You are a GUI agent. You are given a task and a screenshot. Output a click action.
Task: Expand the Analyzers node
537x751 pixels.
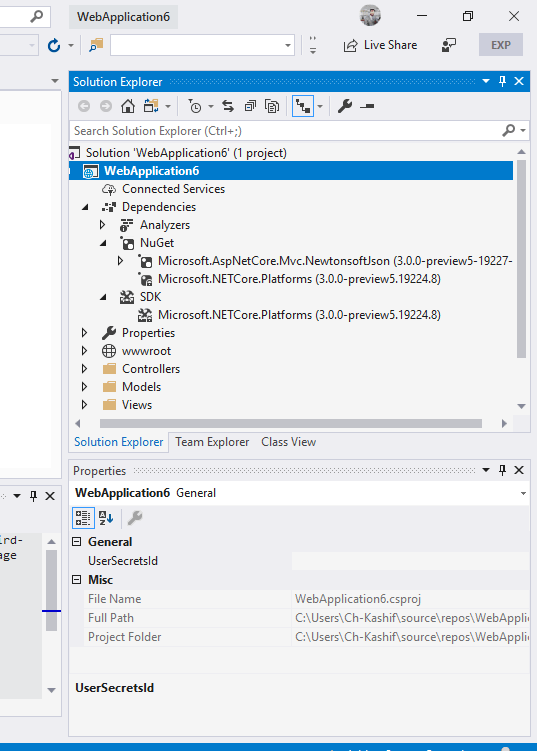(103, 225)
